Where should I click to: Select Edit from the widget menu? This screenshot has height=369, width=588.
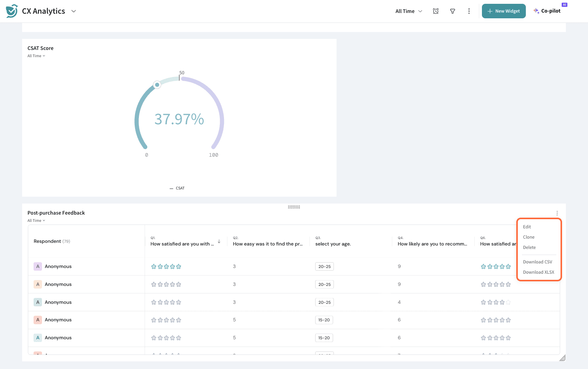coord(527,227)
